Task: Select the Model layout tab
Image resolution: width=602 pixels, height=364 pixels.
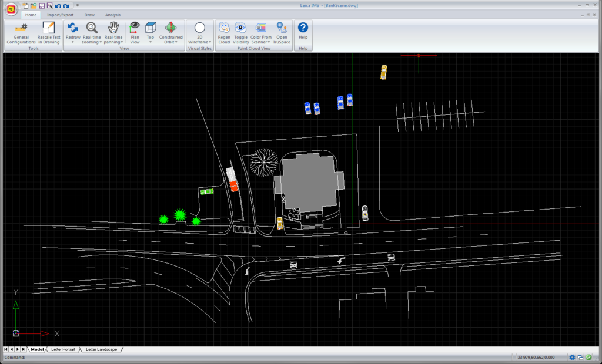Action: (37, 349)
